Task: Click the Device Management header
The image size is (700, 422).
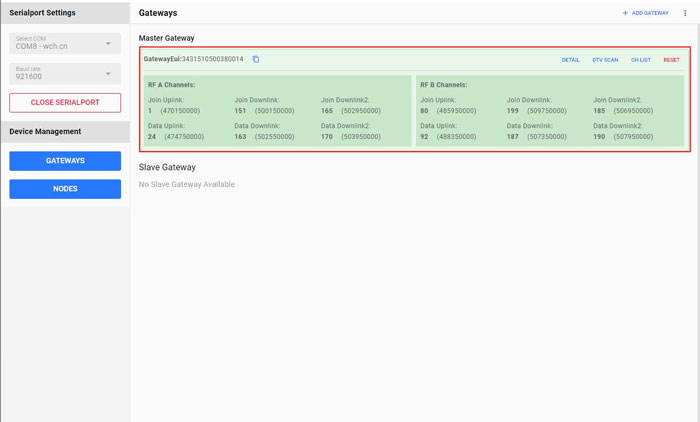Action: (x=45, y=131)
